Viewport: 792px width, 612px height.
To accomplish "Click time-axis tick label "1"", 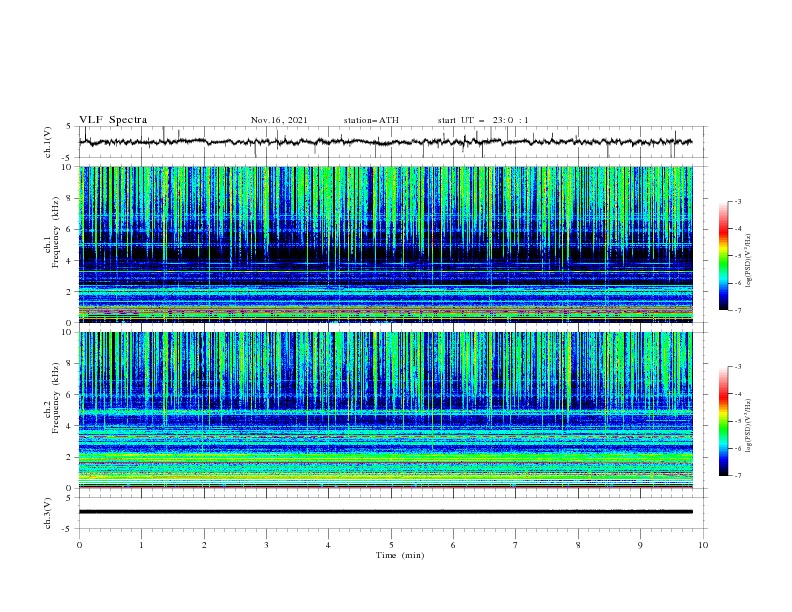I will [x=141, y=545].
